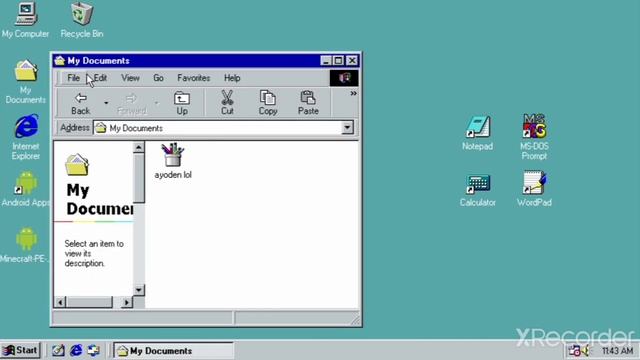This screenshot has width=640, height=360.
Task: Click the Windows logo throbber in the toolbar
Action: 344,78
